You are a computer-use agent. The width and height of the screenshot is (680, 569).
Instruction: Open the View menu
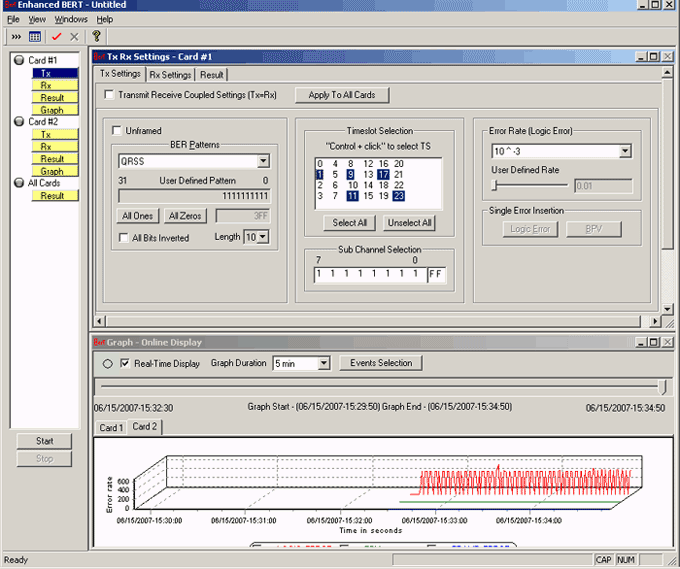(x=37, y=20)
